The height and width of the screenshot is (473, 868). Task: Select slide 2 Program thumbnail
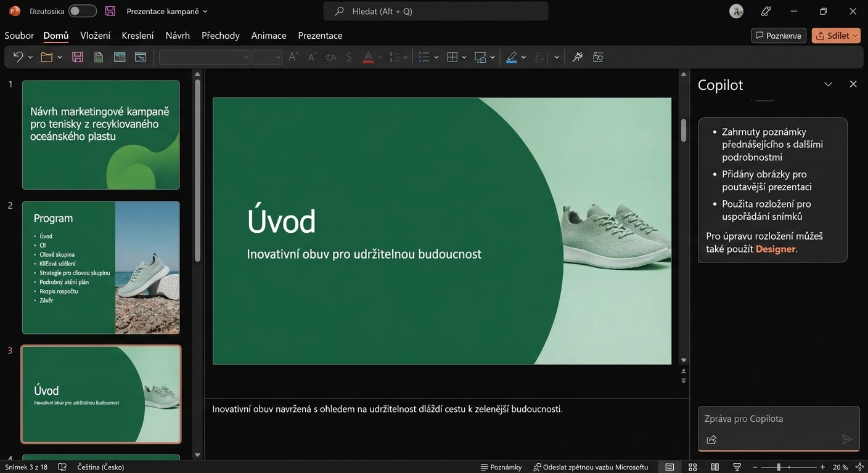(x=101, y=268)
